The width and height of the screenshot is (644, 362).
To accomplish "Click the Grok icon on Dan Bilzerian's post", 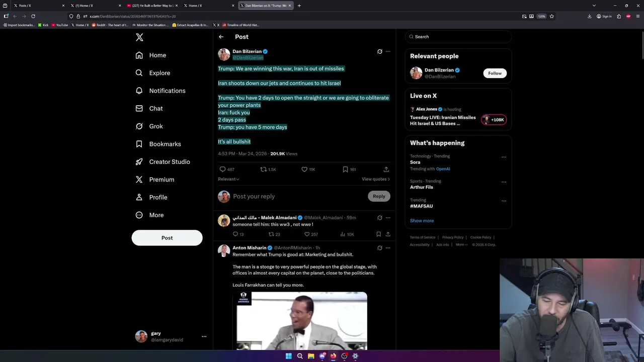I will point(380,51).
